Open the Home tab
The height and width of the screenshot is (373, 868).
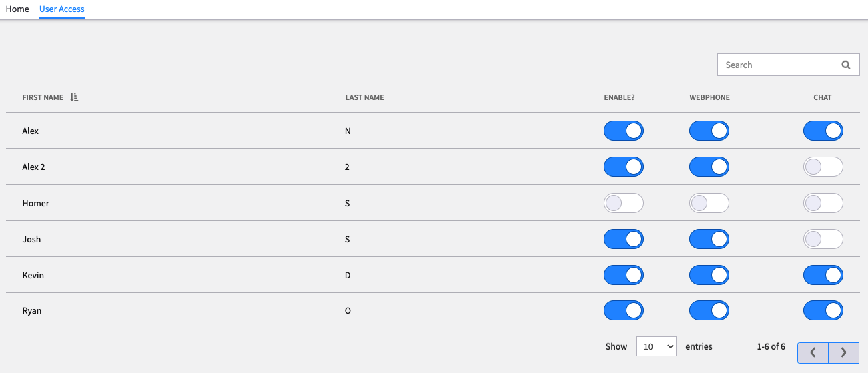(17, 9)
